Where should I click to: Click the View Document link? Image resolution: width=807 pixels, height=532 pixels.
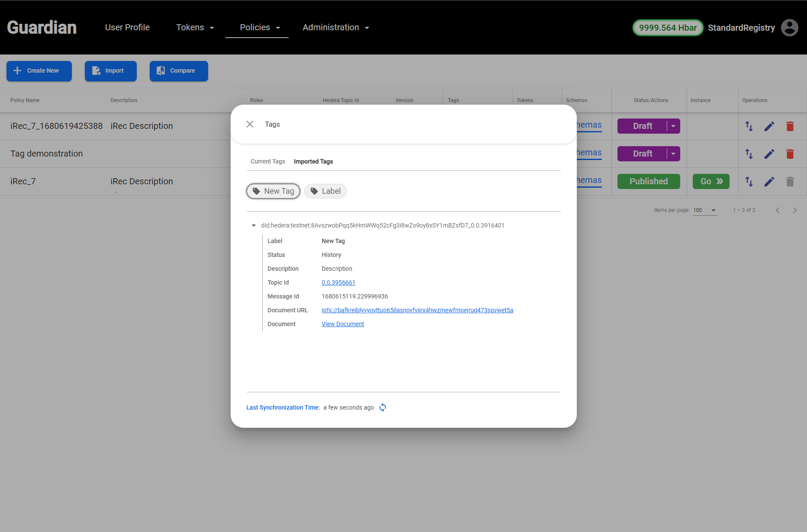[343, 324]
